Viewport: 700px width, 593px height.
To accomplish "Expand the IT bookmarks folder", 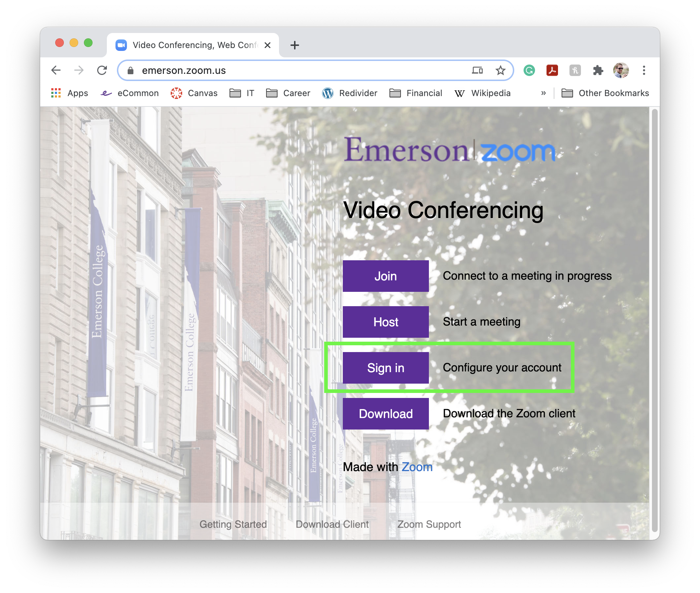I will [242, 93].
